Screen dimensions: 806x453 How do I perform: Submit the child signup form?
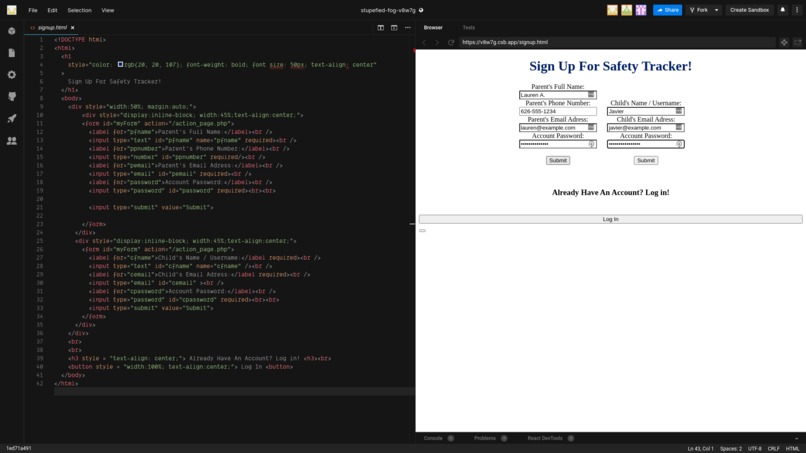pos(646,160)
